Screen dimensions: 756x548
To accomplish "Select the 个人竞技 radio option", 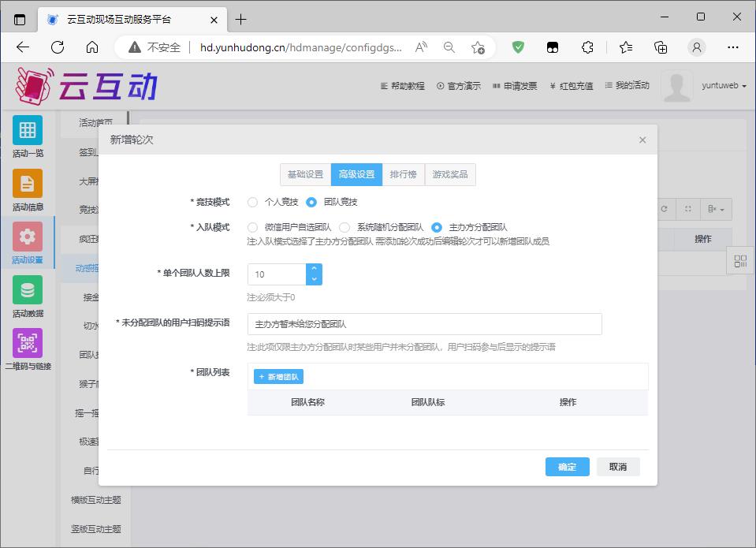I will [253, 202].
